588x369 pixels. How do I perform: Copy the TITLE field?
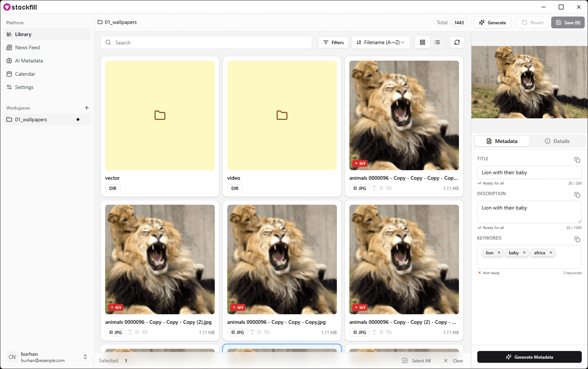577,160
